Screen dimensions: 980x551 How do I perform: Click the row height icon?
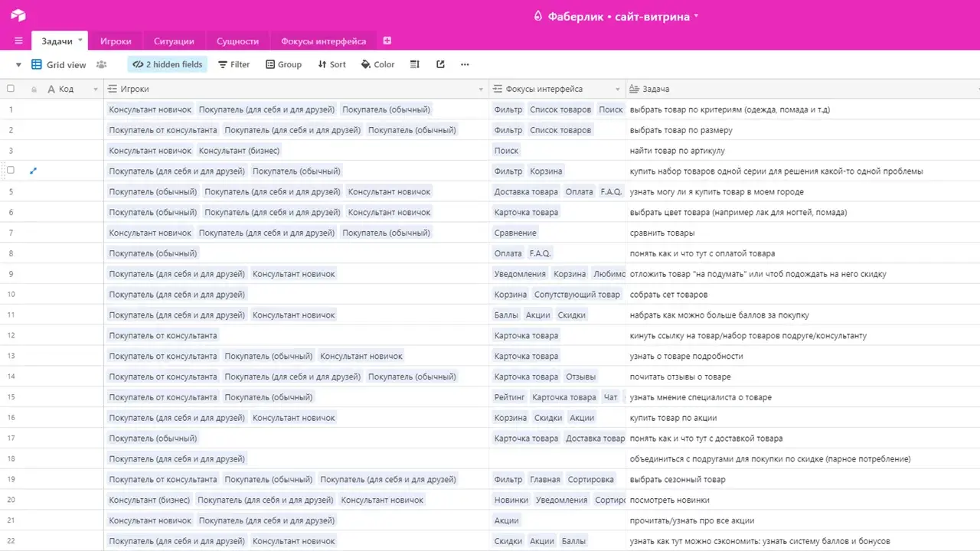pos(414,64)
